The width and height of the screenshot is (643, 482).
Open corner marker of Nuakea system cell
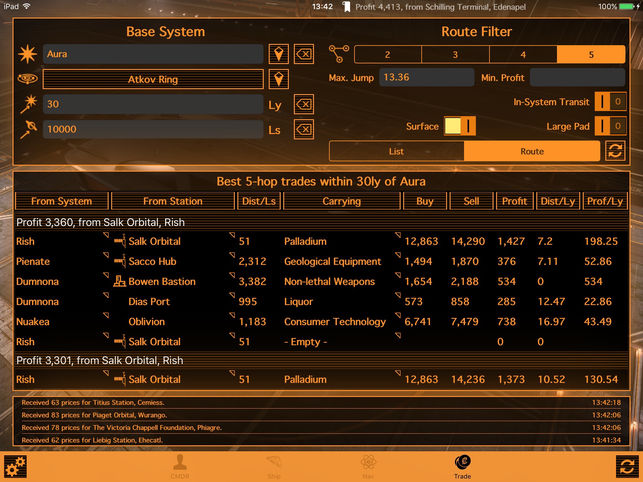(x=106, y=315)
